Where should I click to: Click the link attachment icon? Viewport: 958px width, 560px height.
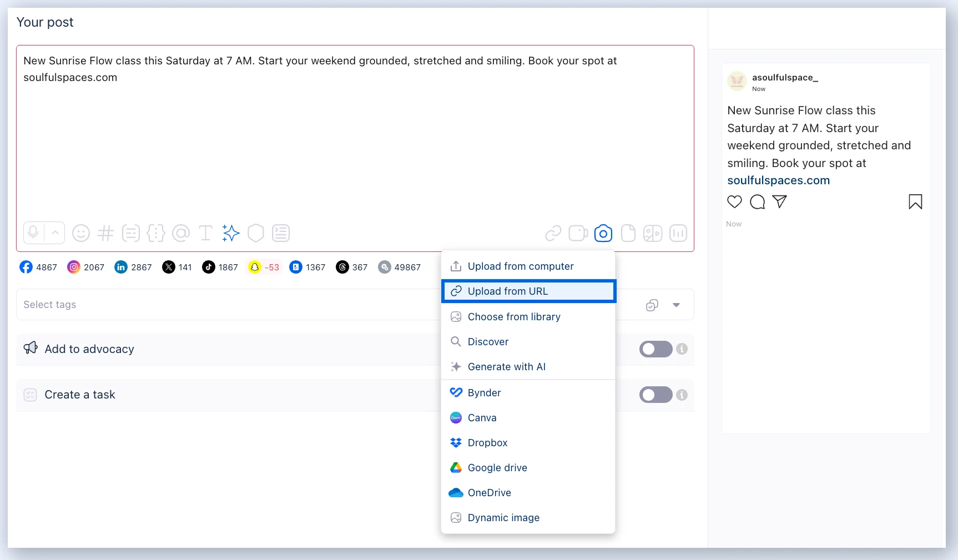[553, 234]
